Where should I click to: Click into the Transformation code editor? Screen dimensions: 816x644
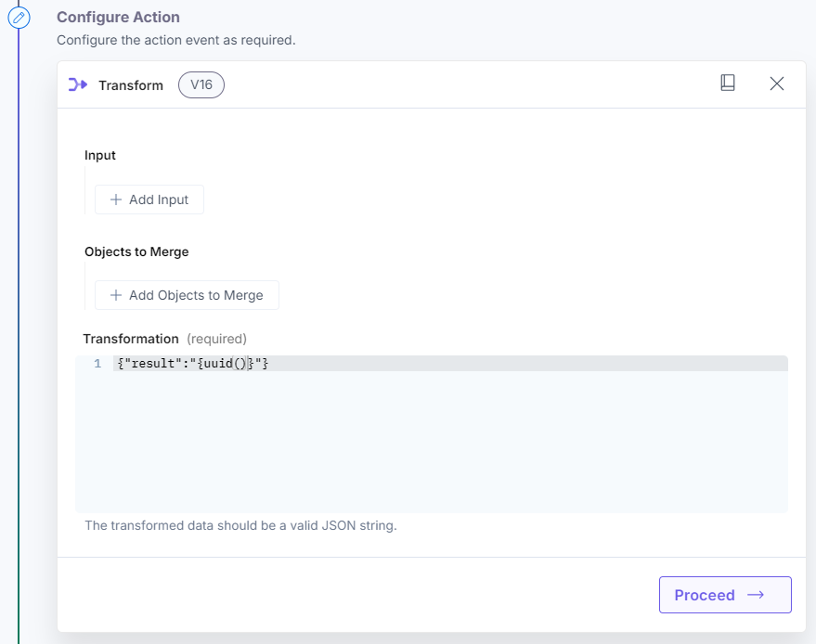tap(431, 434)
